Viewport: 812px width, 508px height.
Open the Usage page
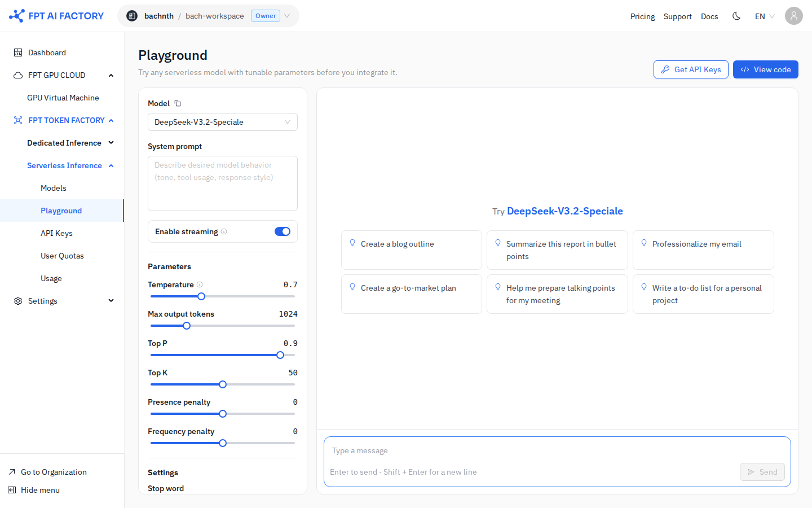(62, 278)
